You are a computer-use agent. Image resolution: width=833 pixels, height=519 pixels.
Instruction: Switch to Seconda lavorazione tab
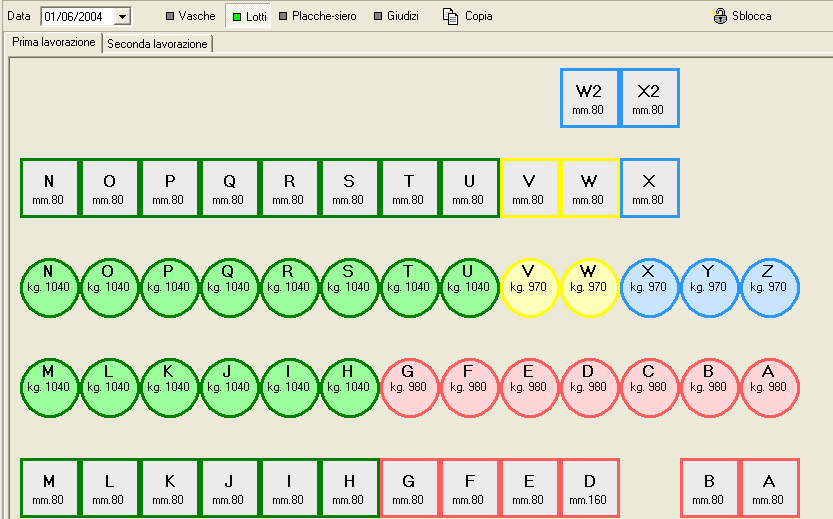pyautogui.click(x=157, y=44)
